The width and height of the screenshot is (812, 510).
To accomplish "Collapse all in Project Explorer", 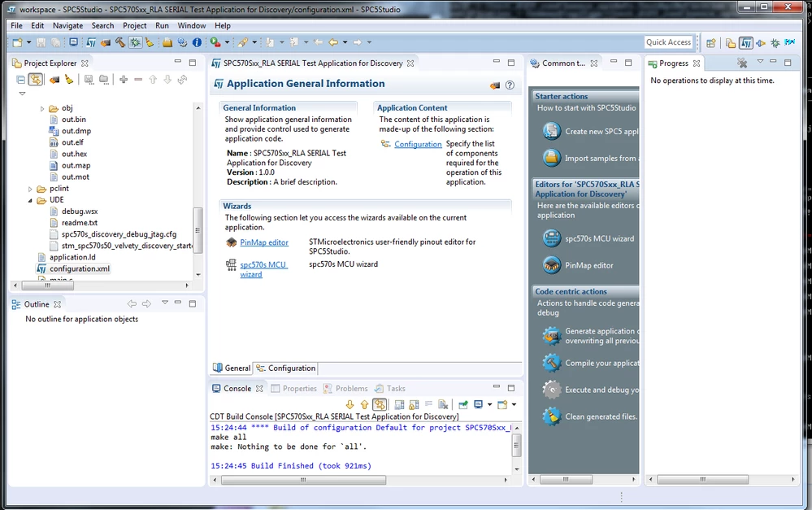I will [20, 80].
